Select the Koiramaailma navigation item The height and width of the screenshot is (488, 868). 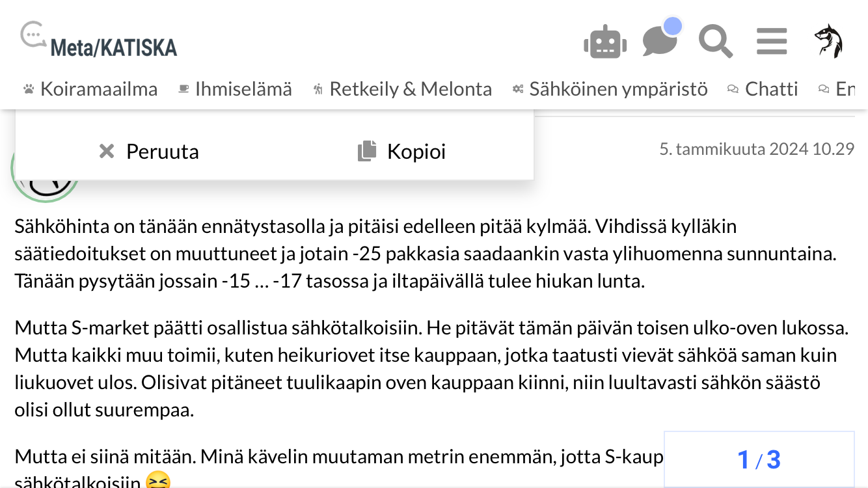pos(99,89)
